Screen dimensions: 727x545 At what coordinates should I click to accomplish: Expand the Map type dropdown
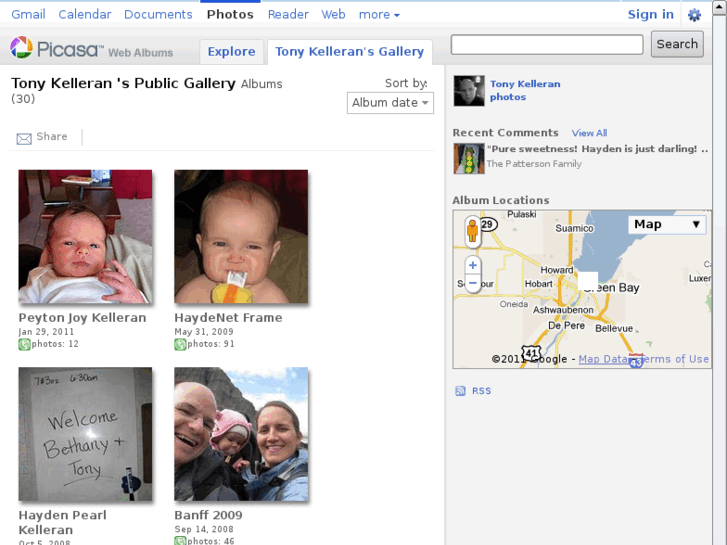669,224
